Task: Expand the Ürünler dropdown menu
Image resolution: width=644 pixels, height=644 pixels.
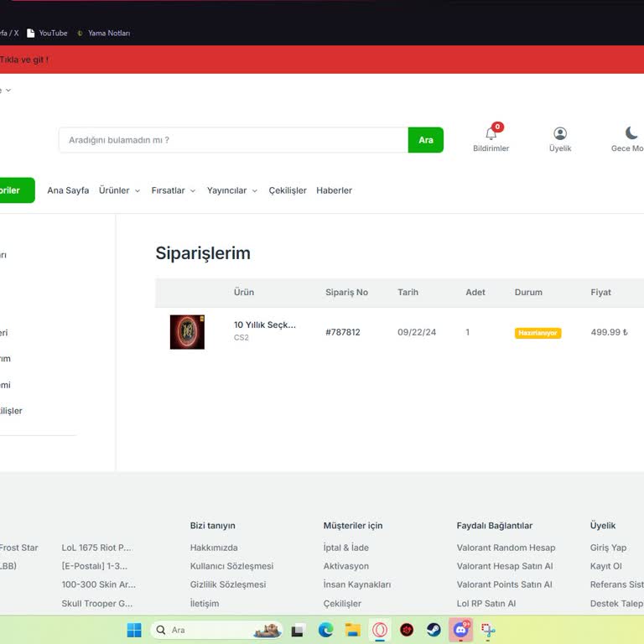Action: [119, 190]
